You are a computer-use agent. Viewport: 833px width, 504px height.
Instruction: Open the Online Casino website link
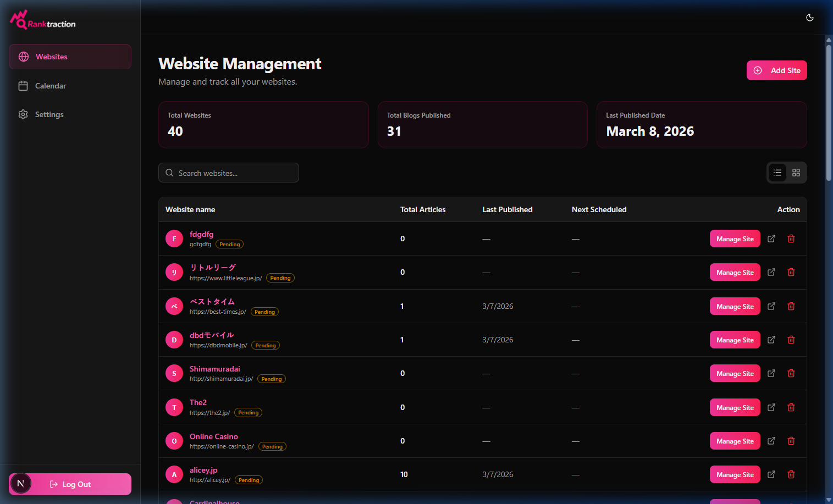pos(214,436)
